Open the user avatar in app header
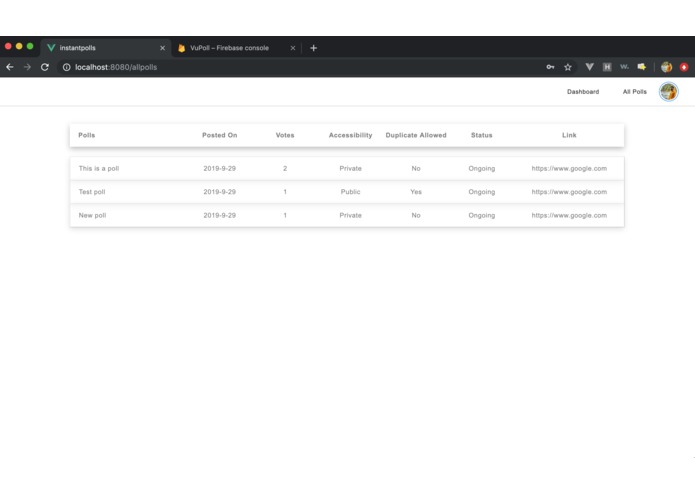695x494 pixels. pyautogui.click(x=668, y=92)
